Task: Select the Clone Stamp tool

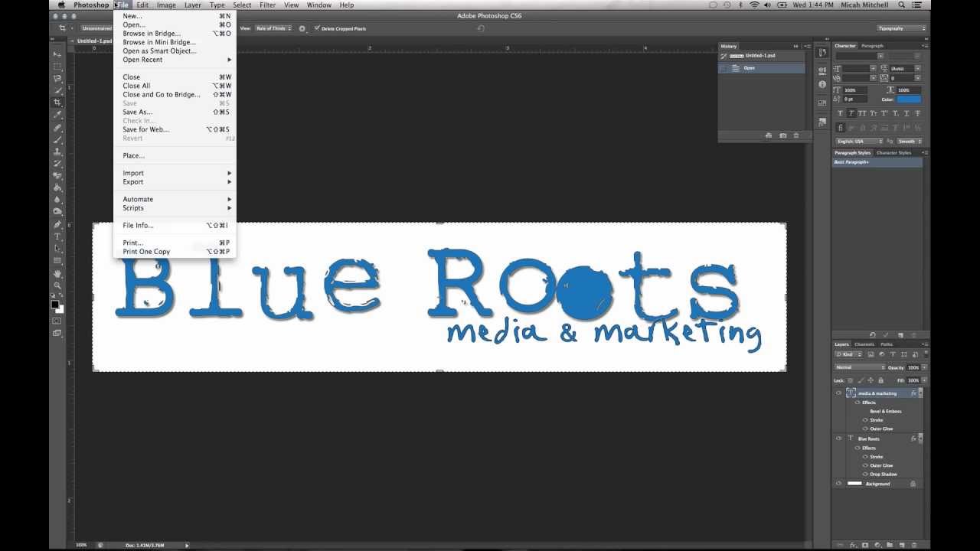Action: [57, 152]
